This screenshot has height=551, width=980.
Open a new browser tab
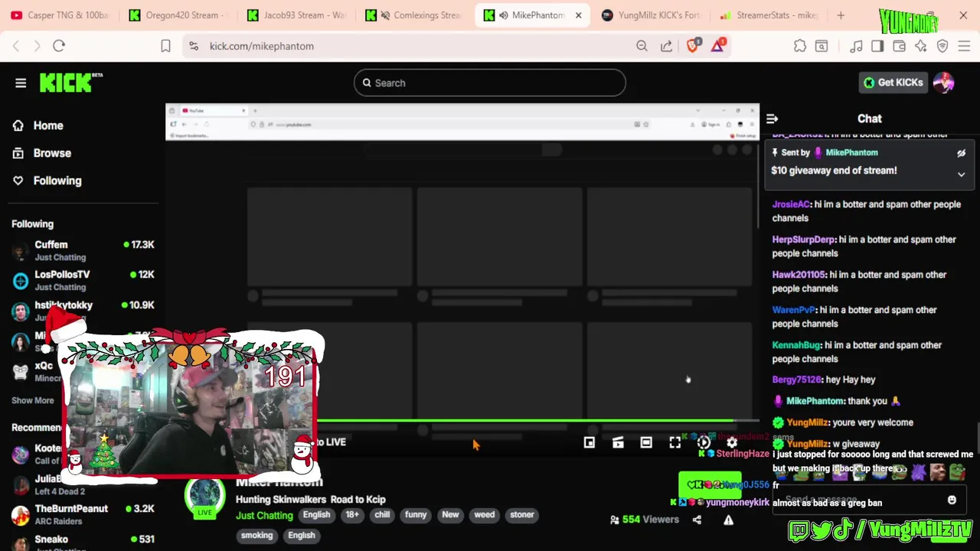point(841,15)
